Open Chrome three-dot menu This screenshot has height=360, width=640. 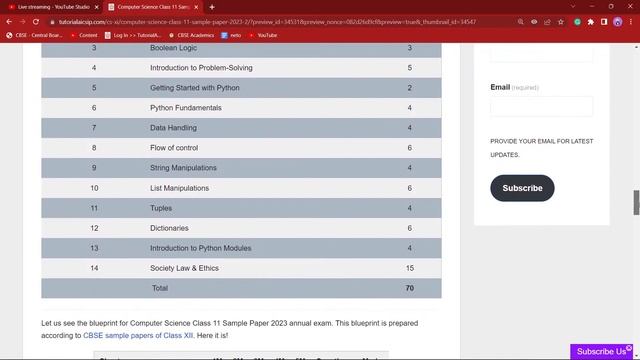coord(631,22)
